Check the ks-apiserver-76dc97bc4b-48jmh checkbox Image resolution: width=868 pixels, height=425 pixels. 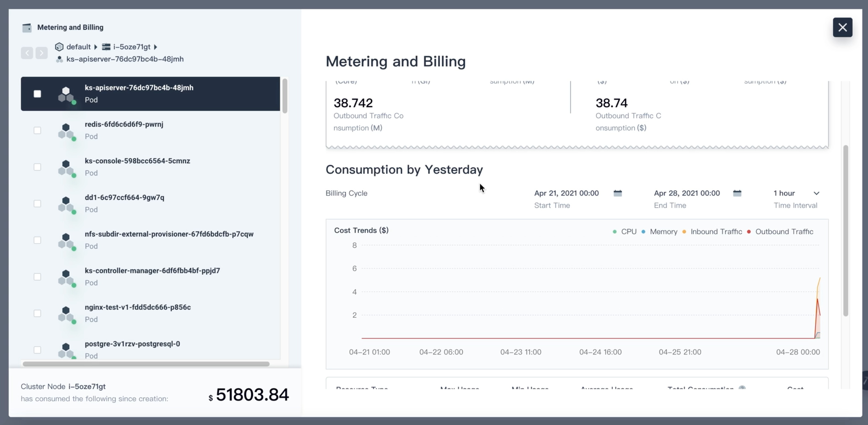click(x=37, y=94)
